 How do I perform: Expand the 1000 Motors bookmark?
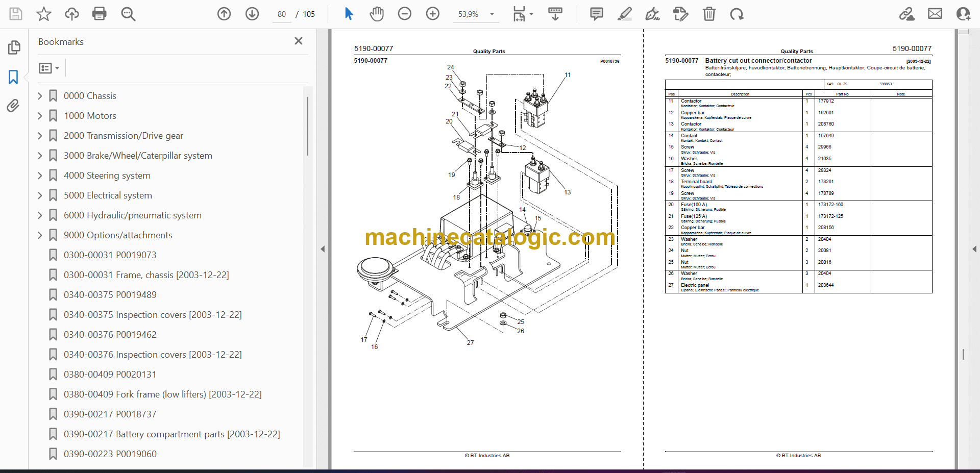click(40, 116)
